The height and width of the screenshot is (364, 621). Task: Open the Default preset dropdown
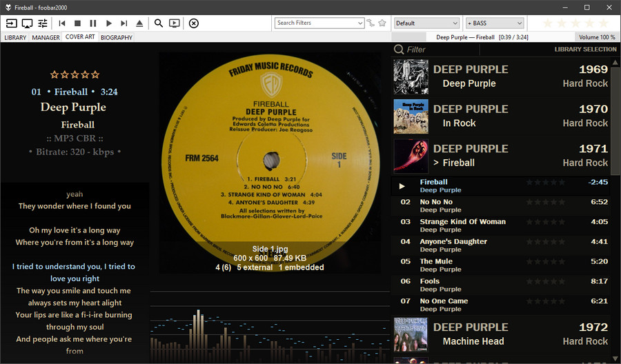pyautogui.click(x=426, y=23)
